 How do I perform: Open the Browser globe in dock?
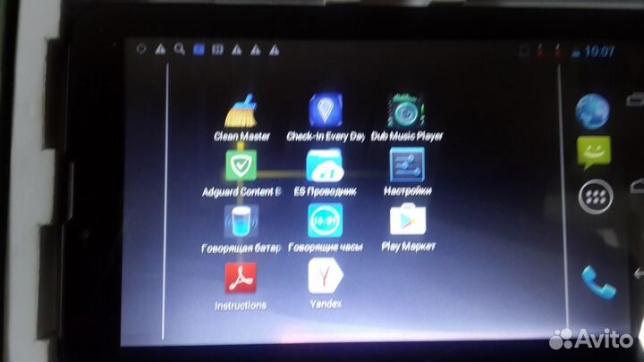point(592,111)
